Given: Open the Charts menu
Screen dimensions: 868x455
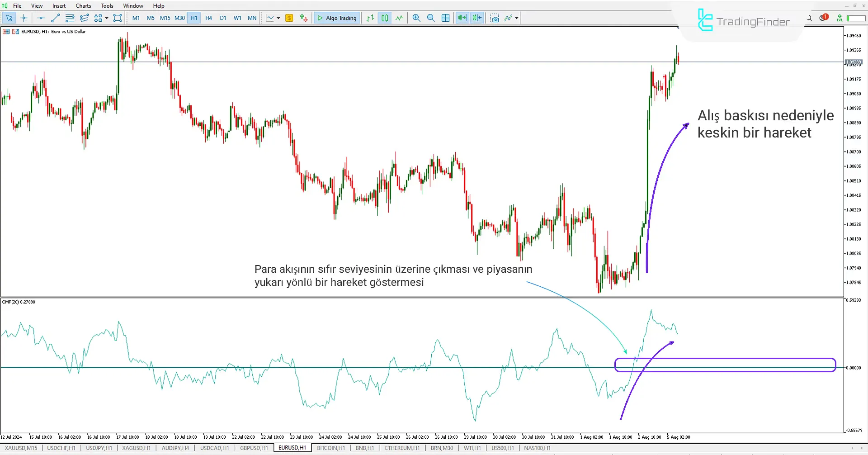Looking at the screenshot, I should (83, 5).
